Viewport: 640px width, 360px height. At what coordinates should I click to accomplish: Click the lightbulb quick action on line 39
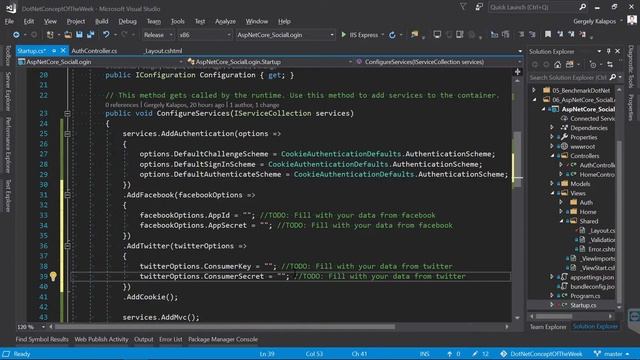(x=53, y=276)
